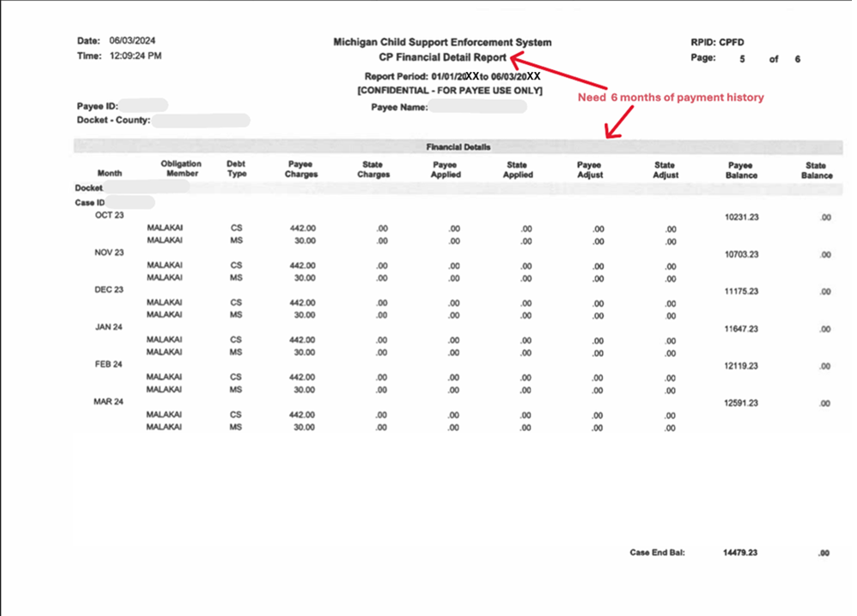Click the "DEC 23" month entry
Viewport: 857px width, 616px height.
click(109, 290)
